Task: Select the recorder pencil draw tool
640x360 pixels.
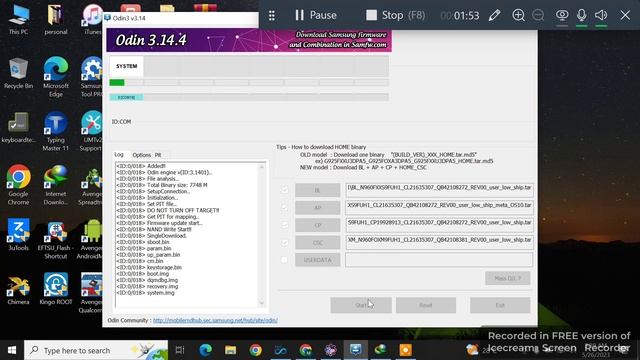Action: coord(494,16)
